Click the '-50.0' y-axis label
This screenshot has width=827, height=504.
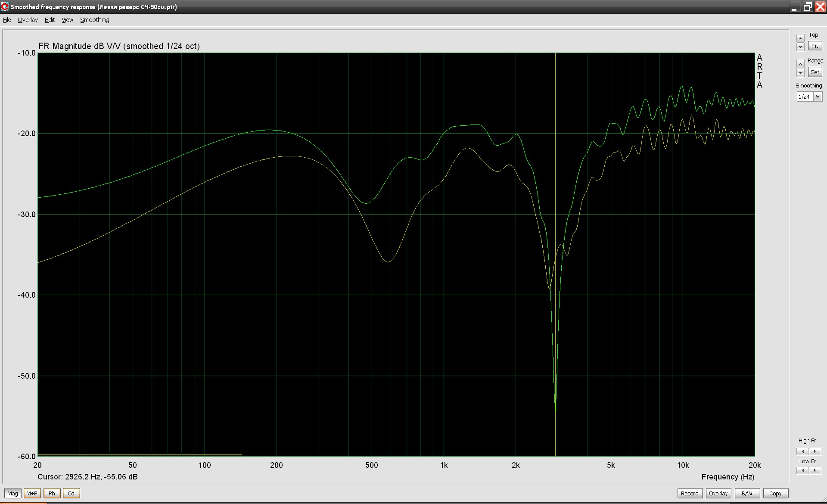27,376
